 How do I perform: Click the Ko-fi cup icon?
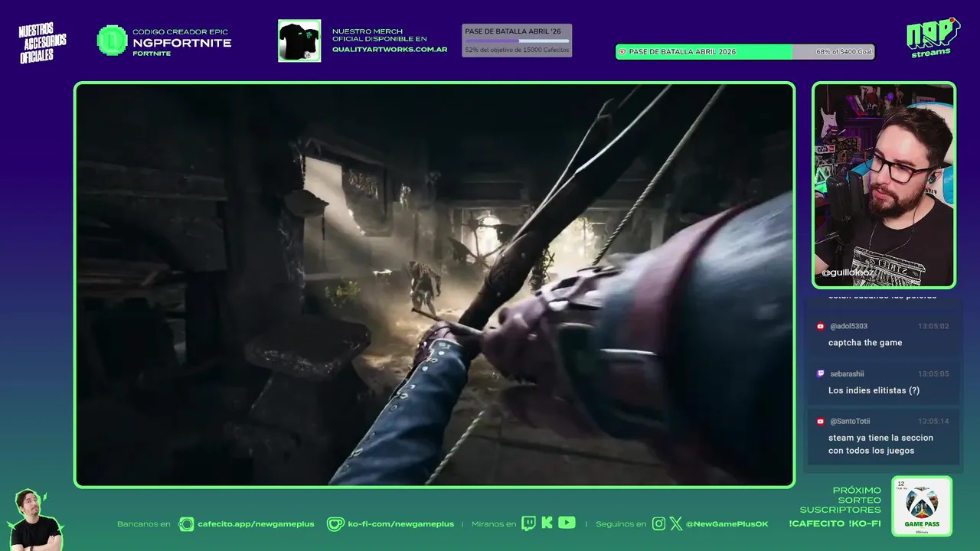[335, 524]
